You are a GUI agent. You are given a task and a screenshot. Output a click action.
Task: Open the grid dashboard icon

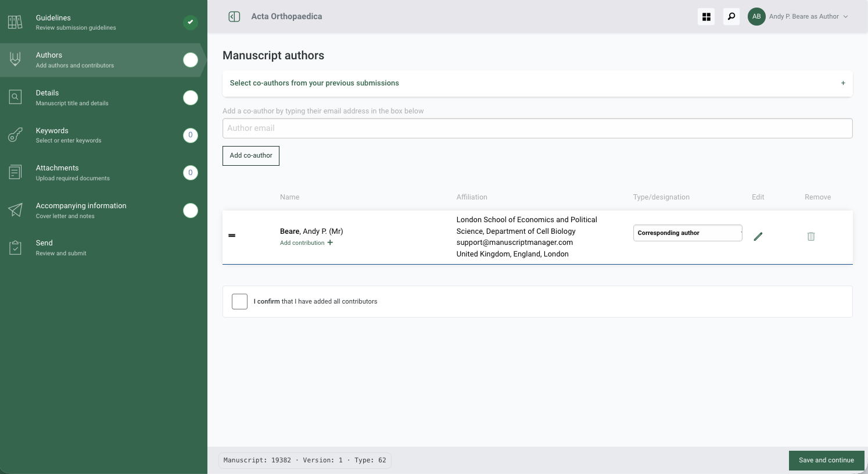tap(706, 17)
